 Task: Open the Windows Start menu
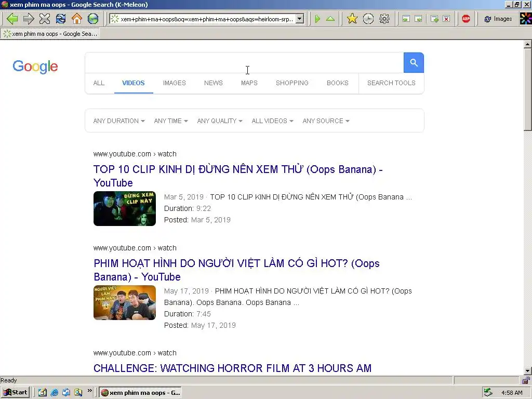pos(15,393)
